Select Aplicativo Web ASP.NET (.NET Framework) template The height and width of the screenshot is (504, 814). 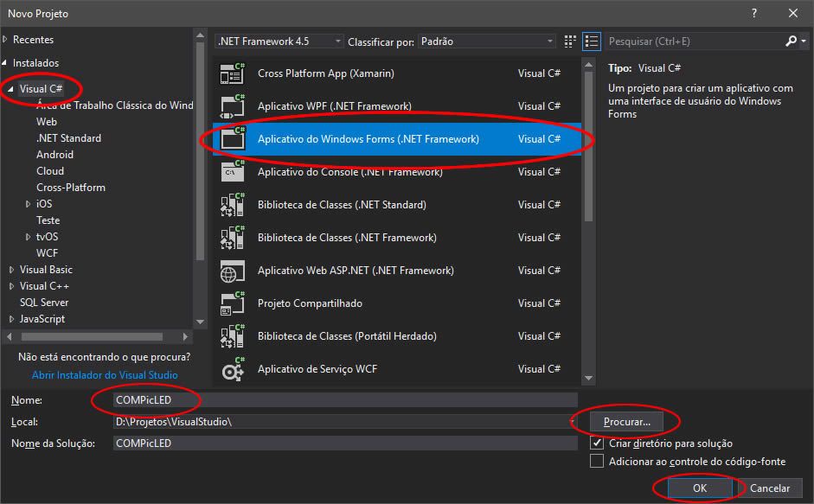pyautogui.click(x=397, y=271)
